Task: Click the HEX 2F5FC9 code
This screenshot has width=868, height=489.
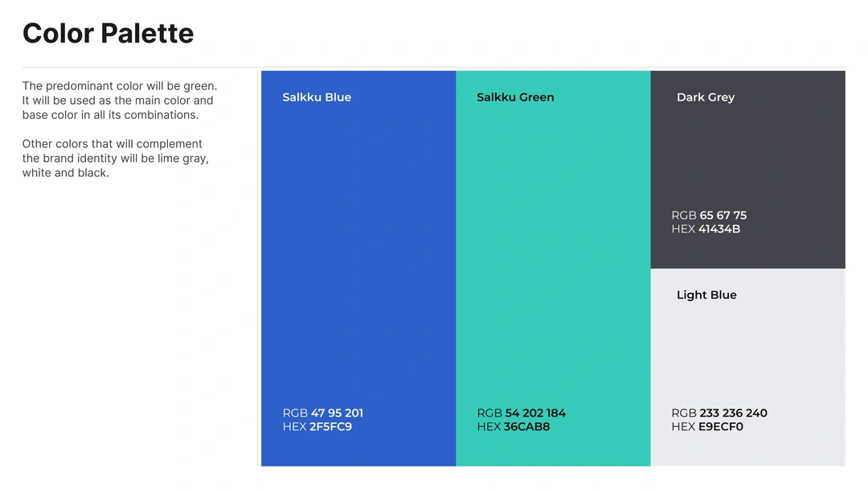Action: click(317, 427)
